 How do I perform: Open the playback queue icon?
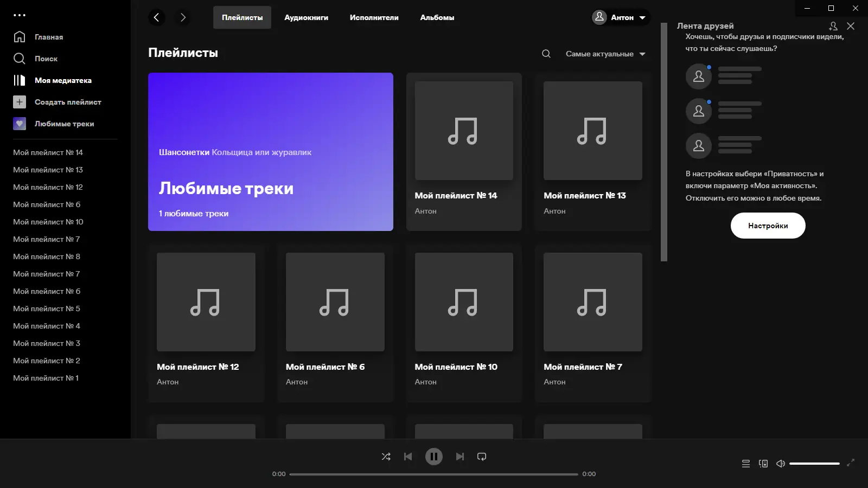click(x=745, y=464)
